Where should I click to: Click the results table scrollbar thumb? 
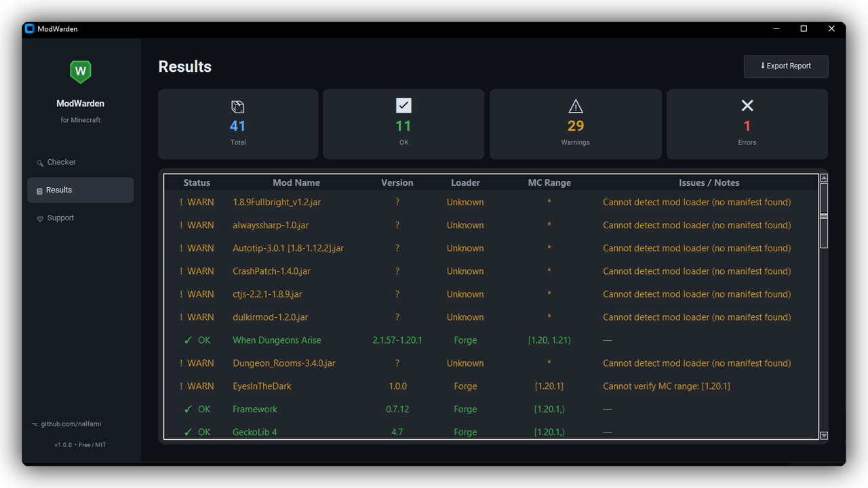[824, 215]
